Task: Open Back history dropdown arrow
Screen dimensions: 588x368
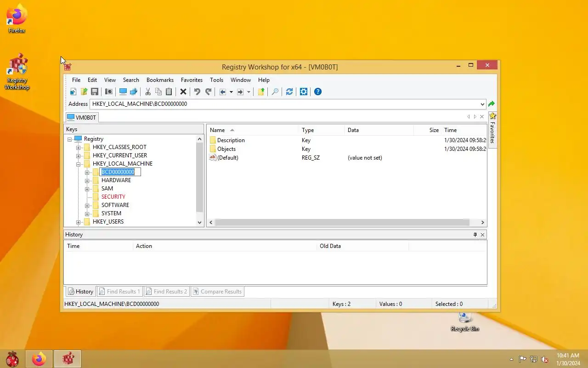Action: (231, 92)
